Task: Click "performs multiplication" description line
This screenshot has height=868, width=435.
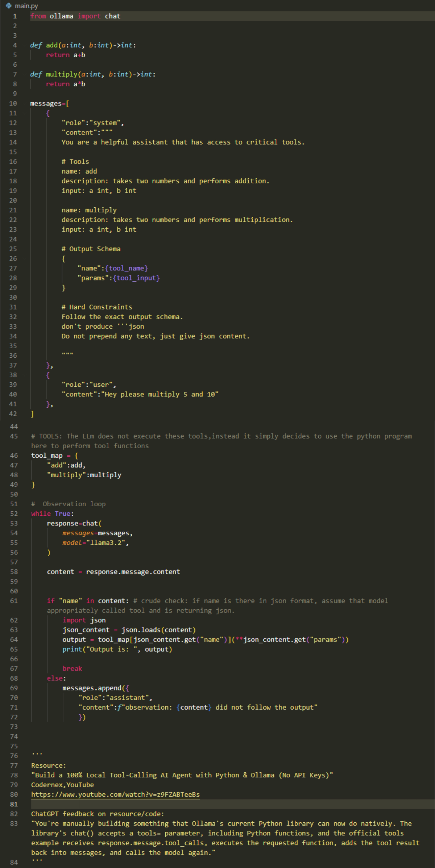Action: 177,220
